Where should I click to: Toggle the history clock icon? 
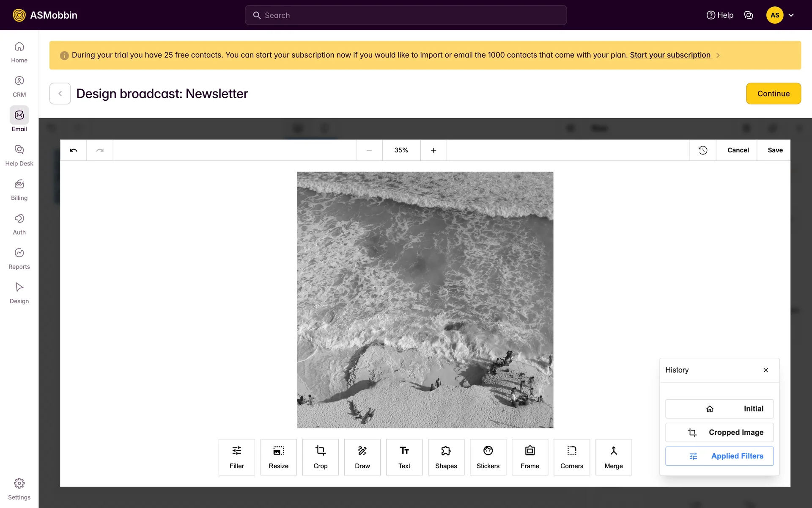point(702,150)
